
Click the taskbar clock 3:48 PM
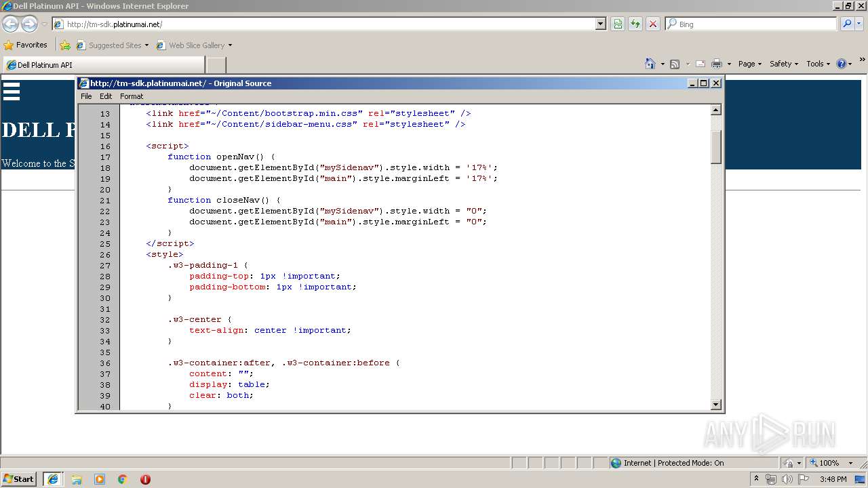pyautogui.click(x=833, y=479)
